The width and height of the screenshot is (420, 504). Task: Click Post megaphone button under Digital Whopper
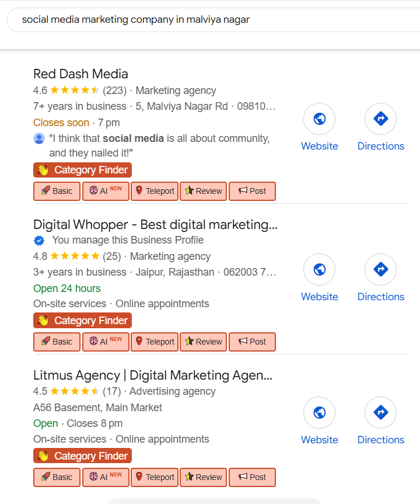[x=252, y=342]
